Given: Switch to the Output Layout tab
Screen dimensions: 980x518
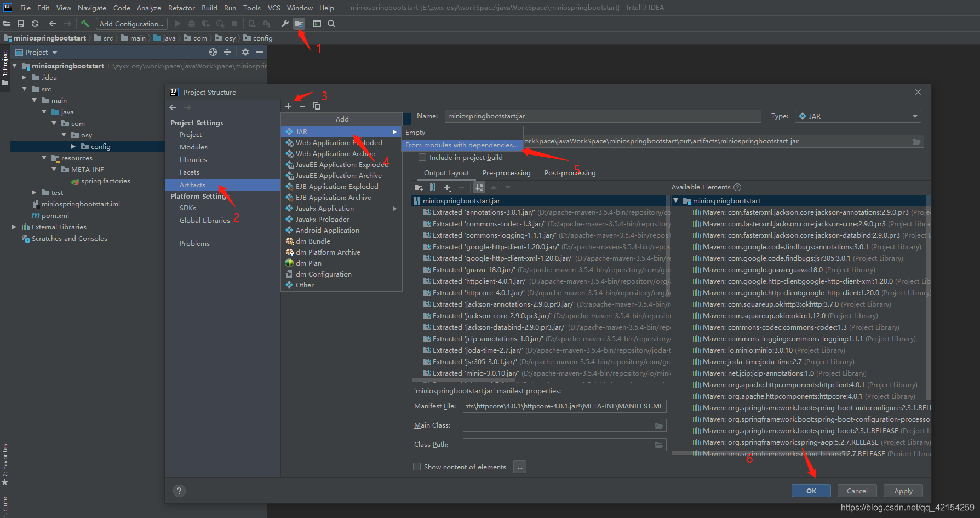Looking at the screenshot, I should [x=446, y=173].
